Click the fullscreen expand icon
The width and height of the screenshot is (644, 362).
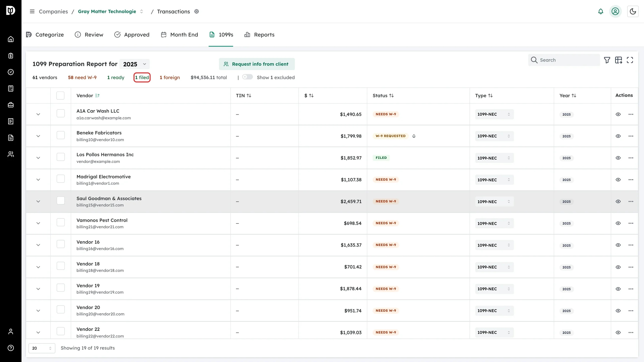point(630,60)
